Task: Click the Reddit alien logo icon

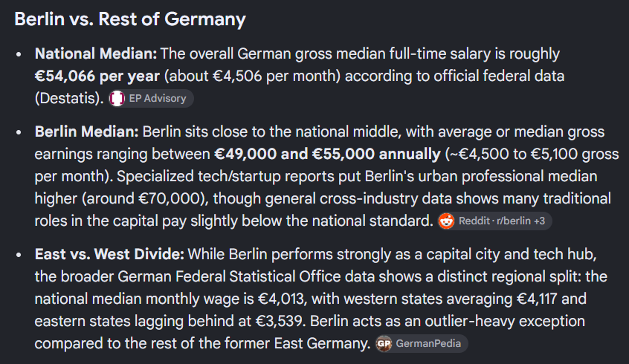Action: coord(446,221)
